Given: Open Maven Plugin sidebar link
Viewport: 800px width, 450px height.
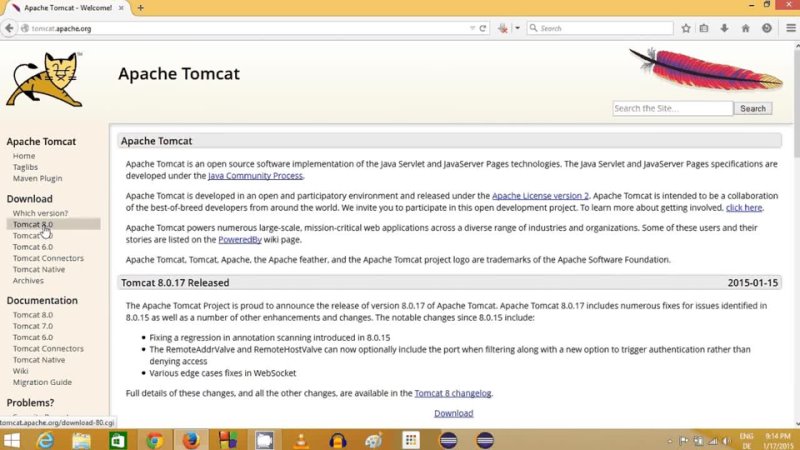Looking at the screenshot, I should point(37,179).
